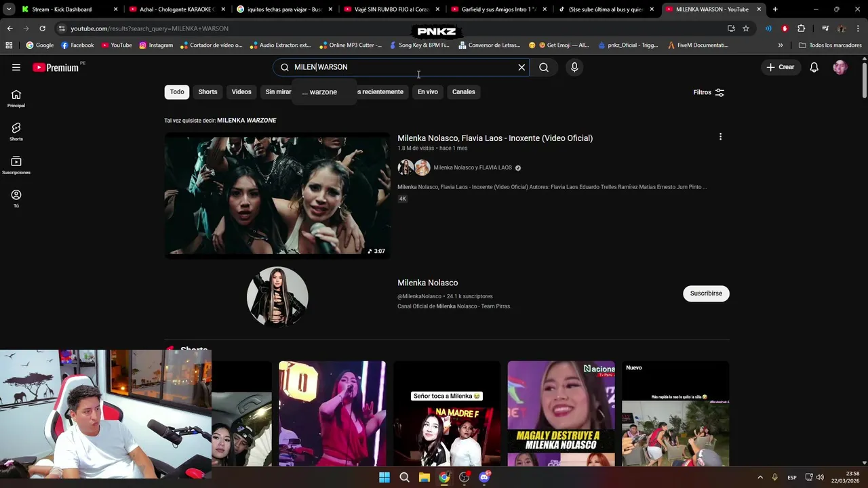Open the account avatar menu

[x=840, y=67]
